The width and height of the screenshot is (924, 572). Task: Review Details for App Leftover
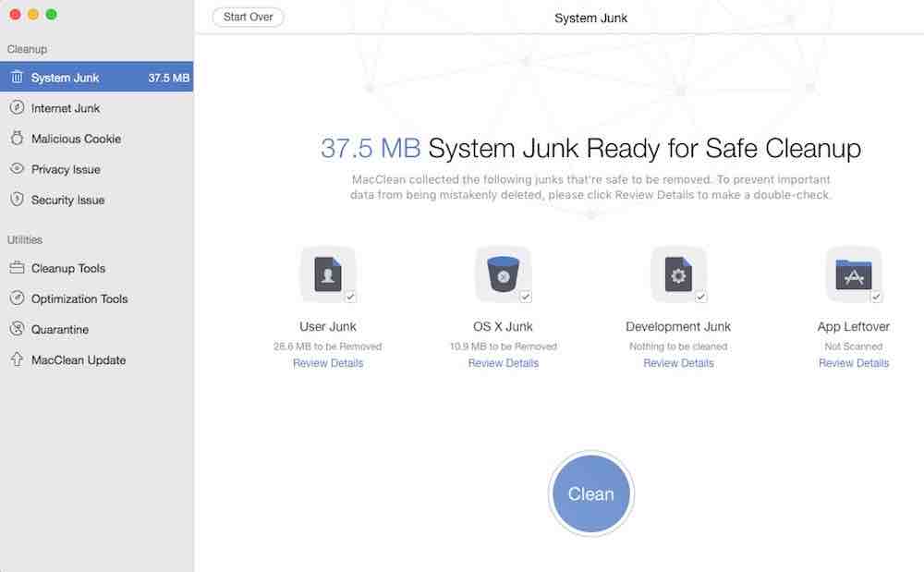coord(853,363)
